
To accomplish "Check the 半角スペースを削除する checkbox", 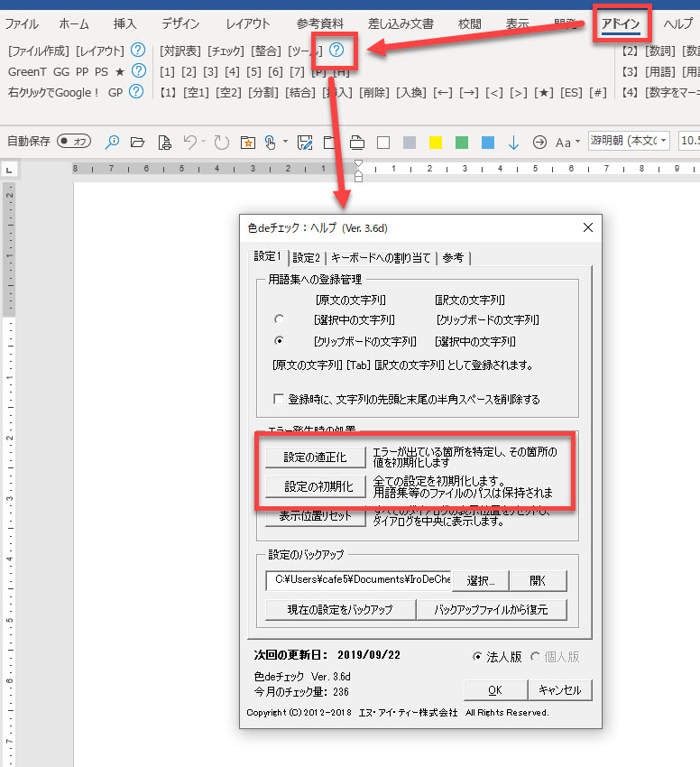I will [279, 399].
